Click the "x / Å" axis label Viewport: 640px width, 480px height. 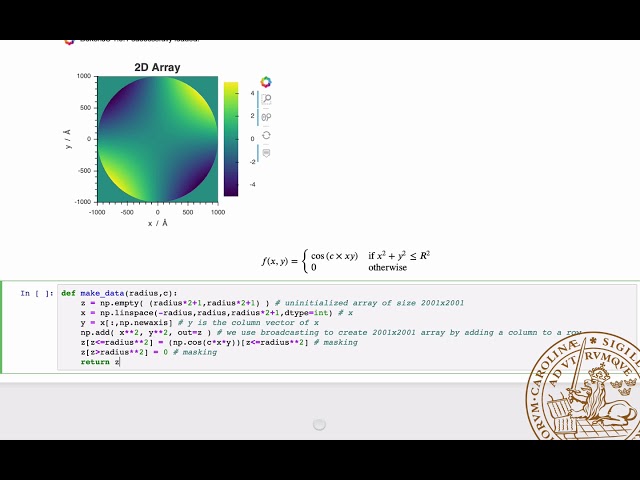[x=158, y=223]
